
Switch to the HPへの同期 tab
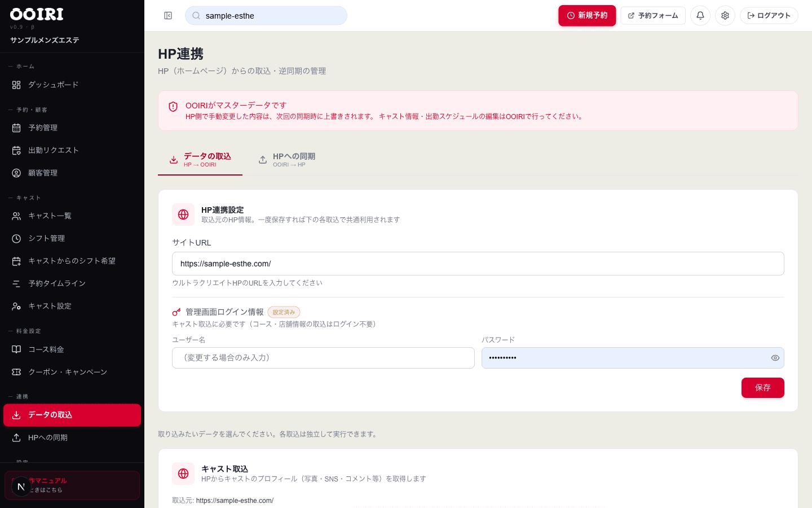287,160
